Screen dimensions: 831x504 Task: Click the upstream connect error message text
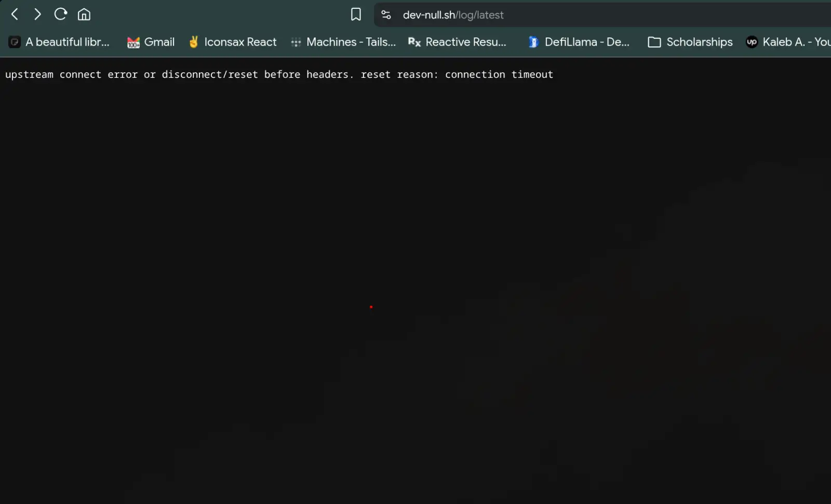pyautogui.click(x=279, y=75)
